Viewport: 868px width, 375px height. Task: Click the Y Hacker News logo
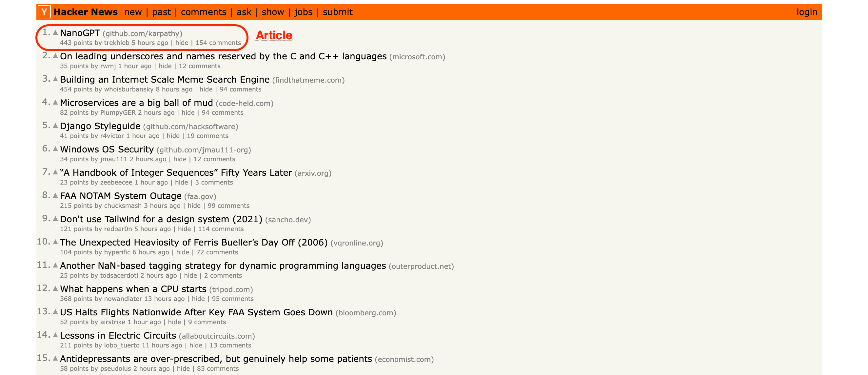point(44,11)
